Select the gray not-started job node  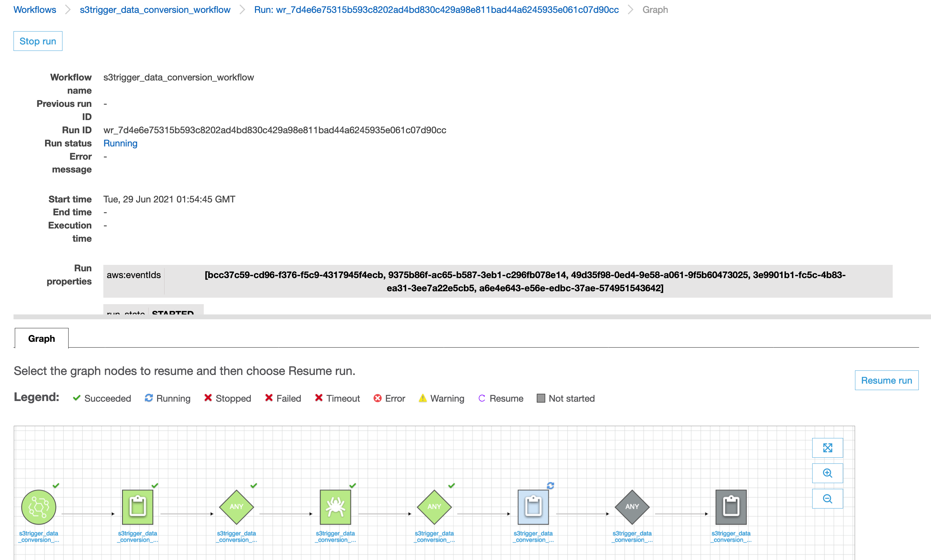(x=731, y=507)
